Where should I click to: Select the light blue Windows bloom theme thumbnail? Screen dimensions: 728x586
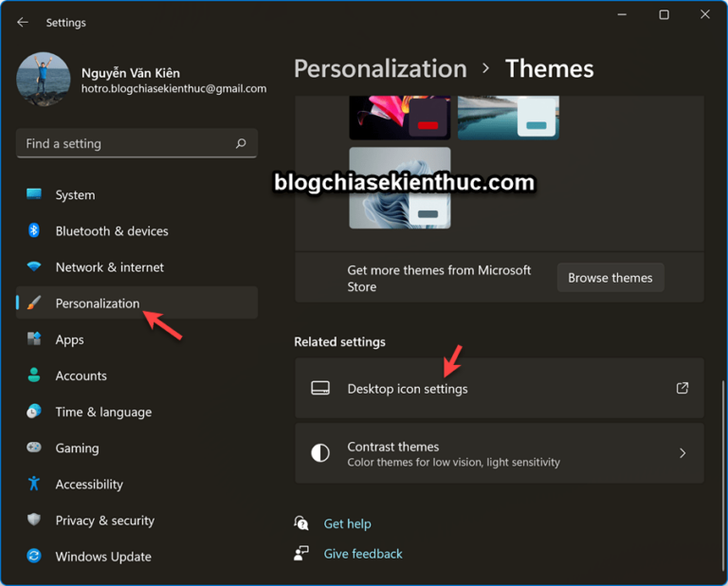point(399,188)
